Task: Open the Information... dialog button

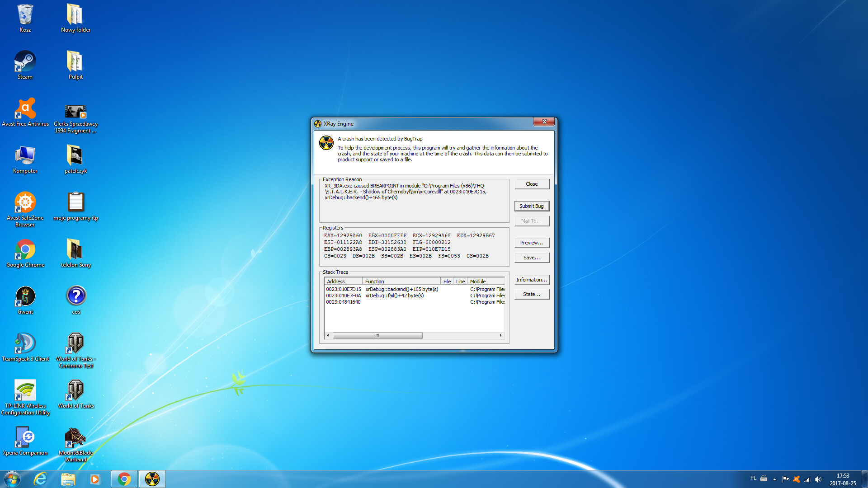Action: pos(532,280)
